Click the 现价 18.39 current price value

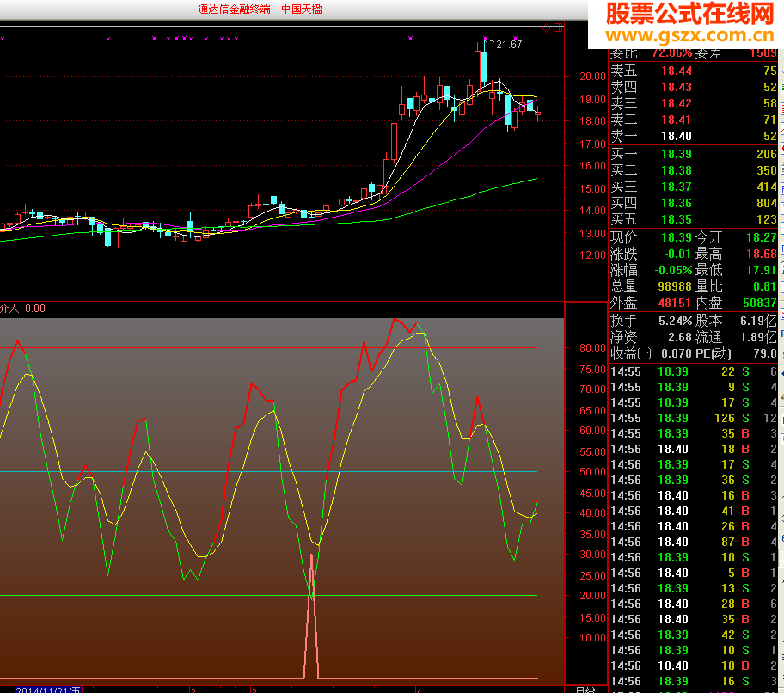pyautogui.click(x=677, y=237)
